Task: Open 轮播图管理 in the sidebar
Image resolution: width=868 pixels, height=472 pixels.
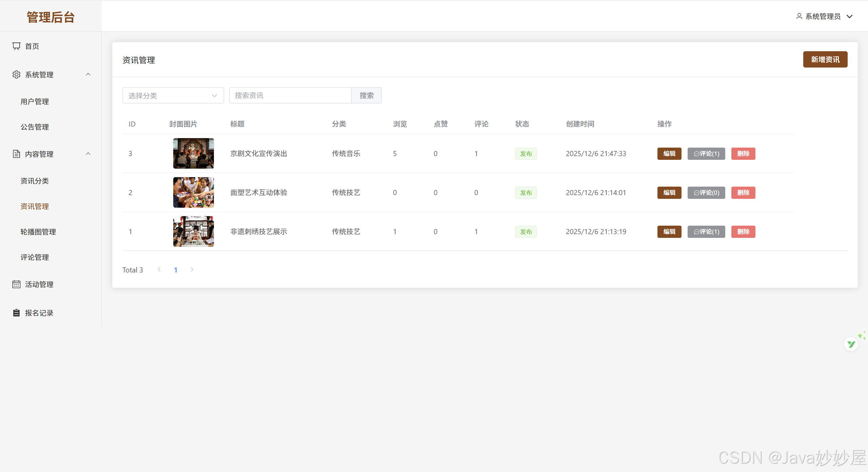Action: 38,232
